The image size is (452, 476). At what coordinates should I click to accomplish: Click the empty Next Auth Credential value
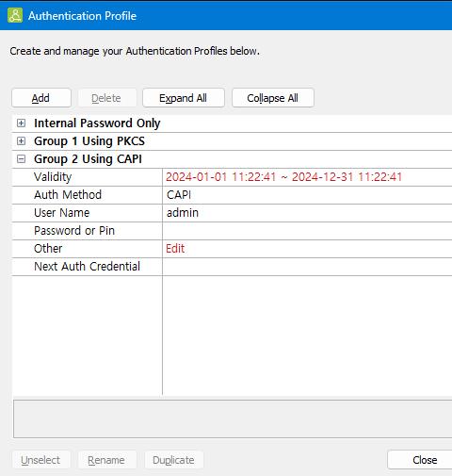[307, 267]
